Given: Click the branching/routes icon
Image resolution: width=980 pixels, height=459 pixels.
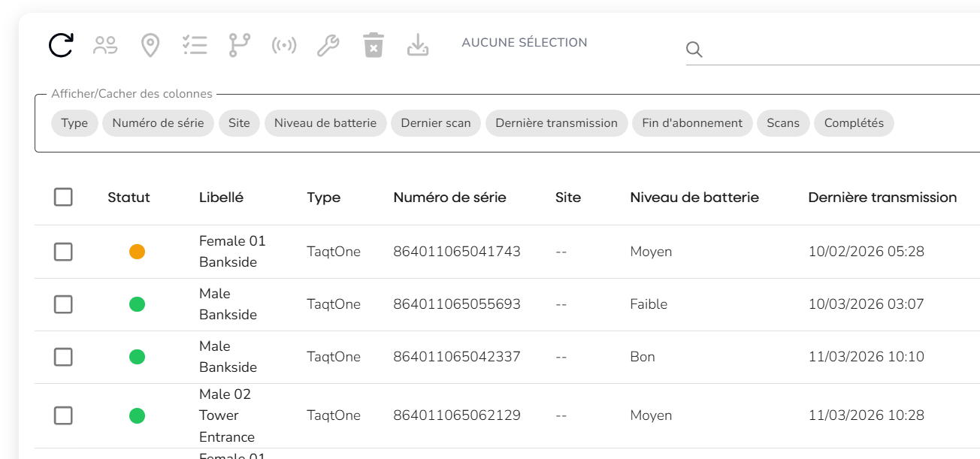Looking at the screenshot, I should 239,44.
